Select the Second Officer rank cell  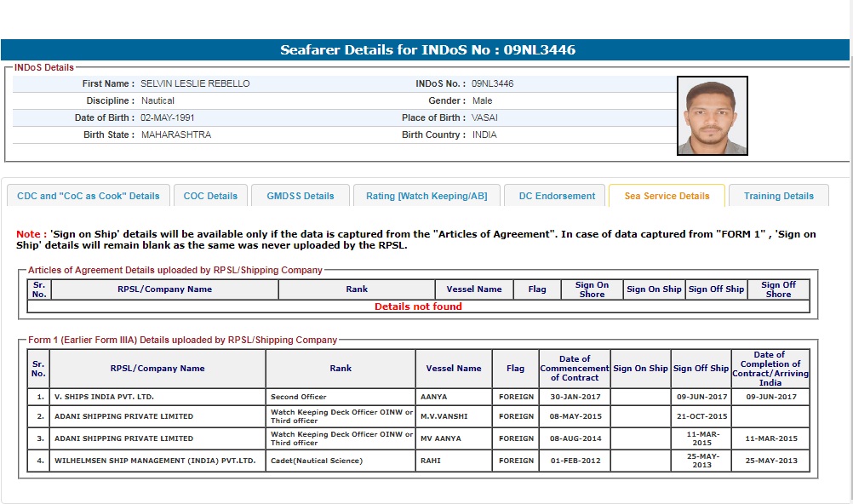click(x=298, y=397)
